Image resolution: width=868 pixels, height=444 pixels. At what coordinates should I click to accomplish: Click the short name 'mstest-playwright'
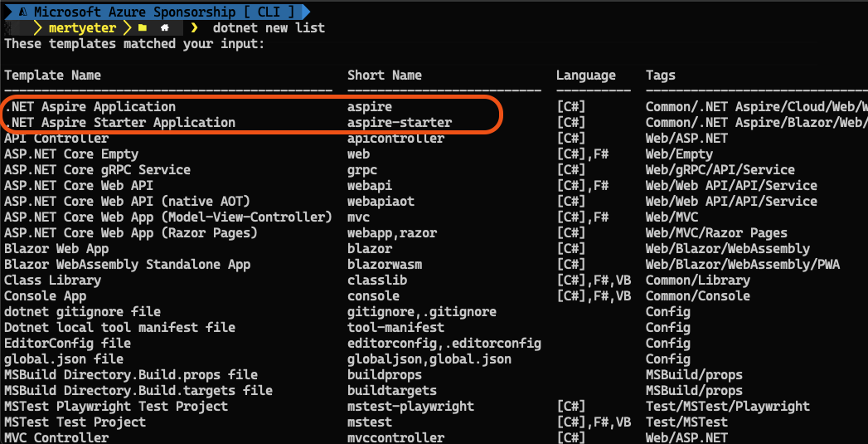click(410, 407)
